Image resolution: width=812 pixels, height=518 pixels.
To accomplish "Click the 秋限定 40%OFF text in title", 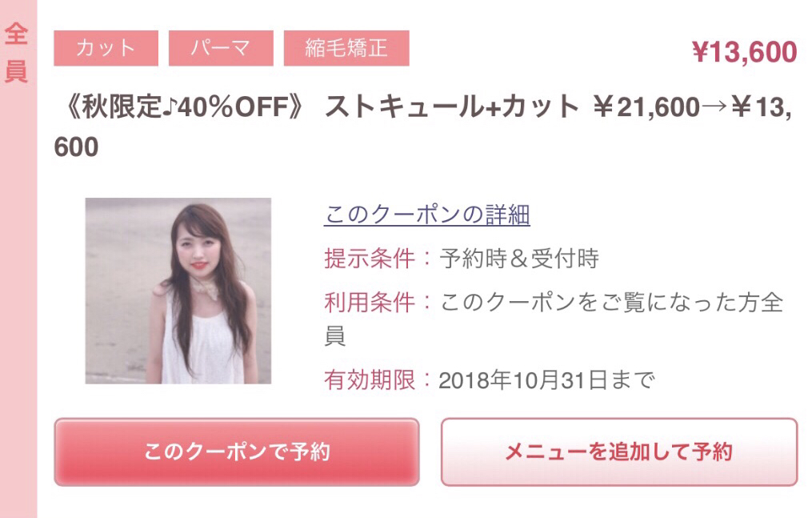I will pos(185,106).
